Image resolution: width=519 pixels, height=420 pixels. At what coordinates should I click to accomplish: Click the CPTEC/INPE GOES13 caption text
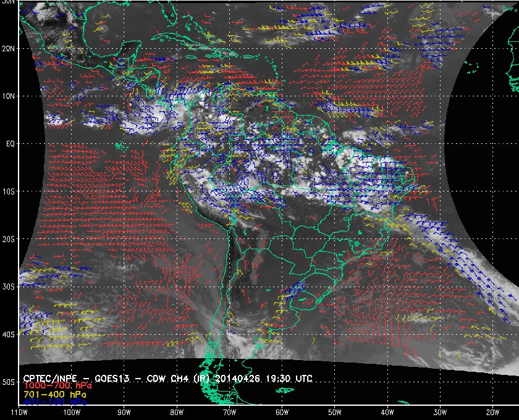tap(141, 377)
